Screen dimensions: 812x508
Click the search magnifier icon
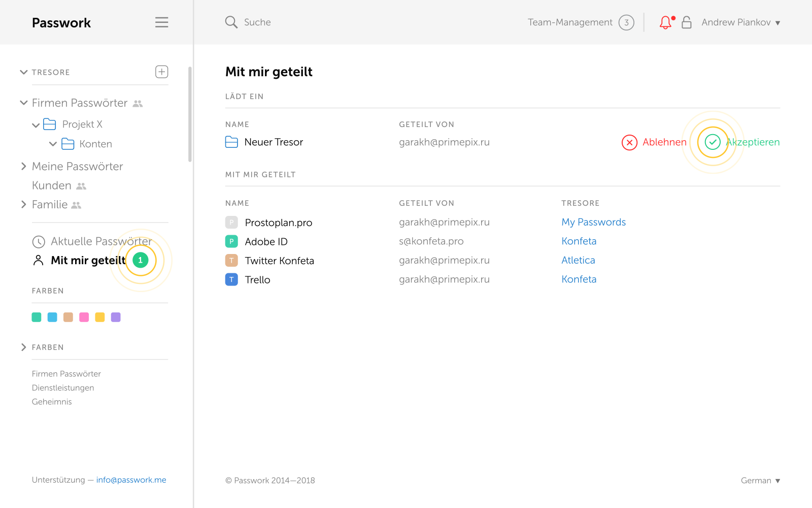(231, 22)
